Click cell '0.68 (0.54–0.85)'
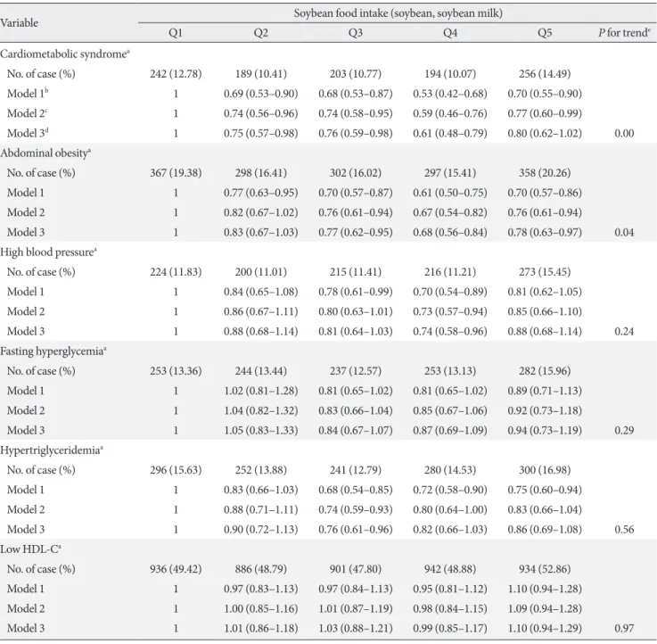 point(356,490)
